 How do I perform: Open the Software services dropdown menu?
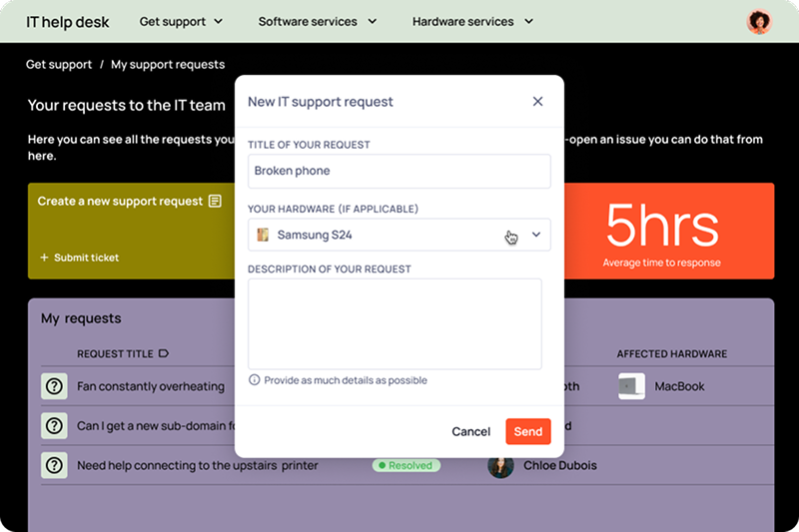tap(317, 21)
